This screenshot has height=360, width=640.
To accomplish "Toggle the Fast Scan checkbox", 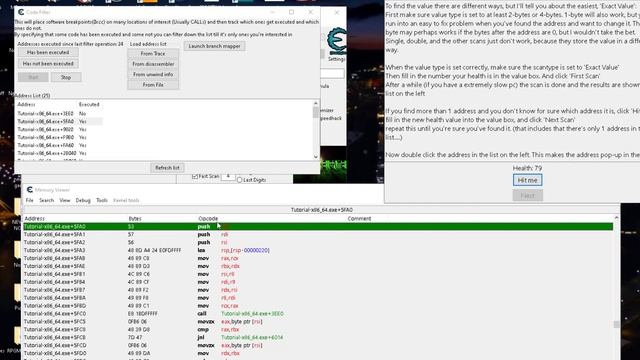I will (195, 176).
